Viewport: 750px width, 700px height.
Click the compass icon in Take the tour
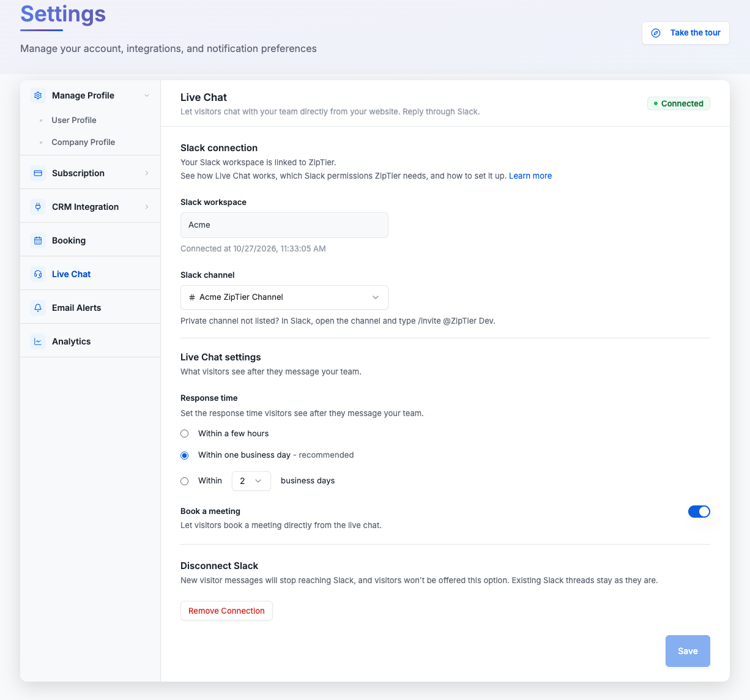pos(656,33)
